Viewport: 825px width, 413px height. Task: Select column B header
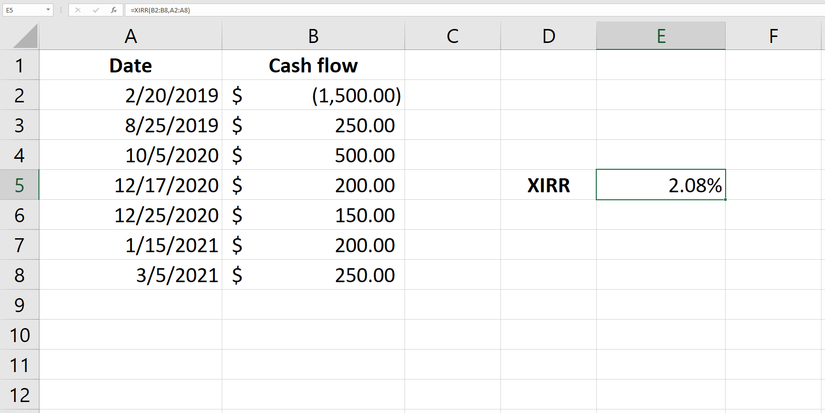(313, 36)
